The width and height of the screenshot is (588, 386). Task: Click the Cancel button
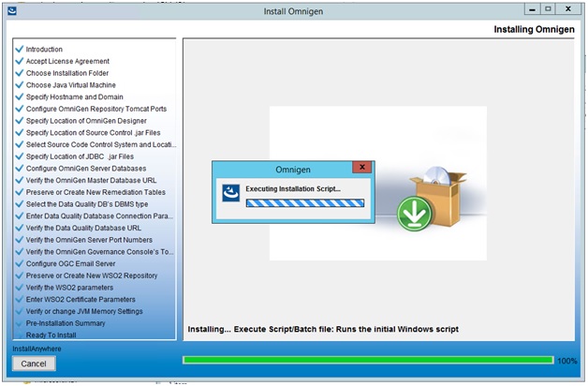coord(34,364)
